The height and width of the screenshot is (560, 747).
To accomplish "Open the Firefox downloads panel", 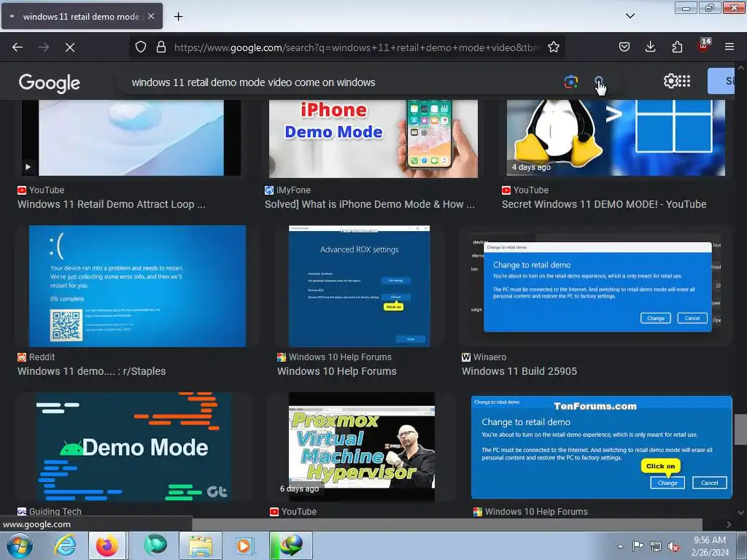I will click(650, 47).
